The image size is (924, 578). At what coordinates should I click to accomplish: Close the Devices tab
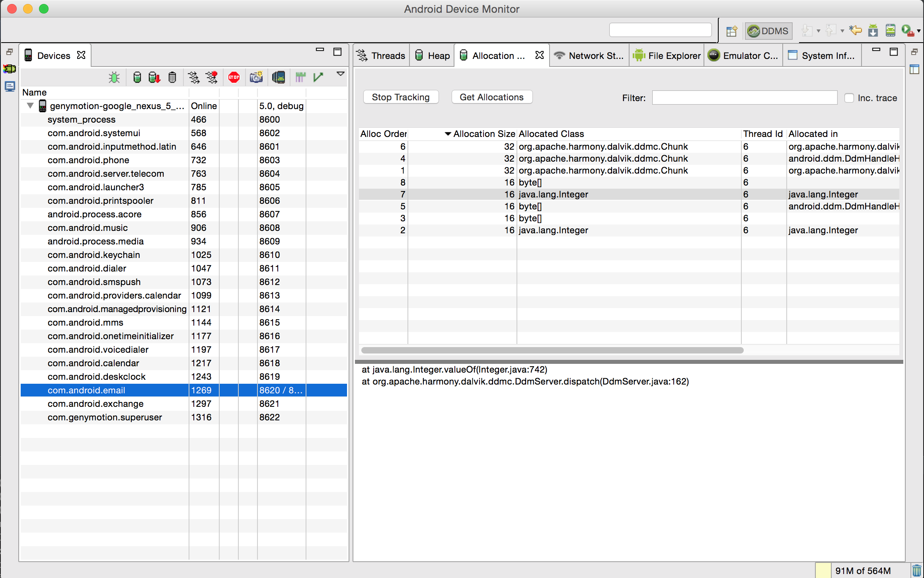tap(81, 55)
